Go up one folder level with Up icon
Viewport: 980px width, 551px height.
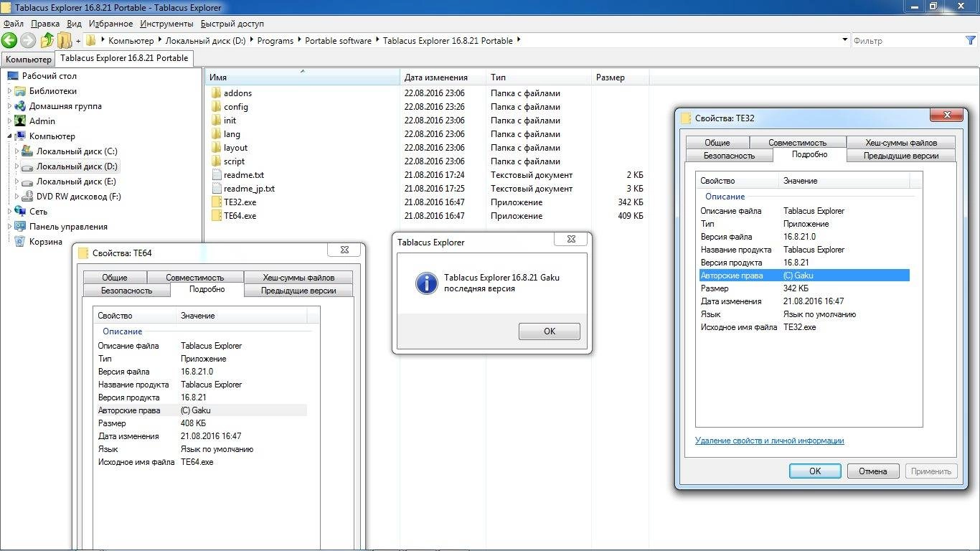[x=47, y=40]
